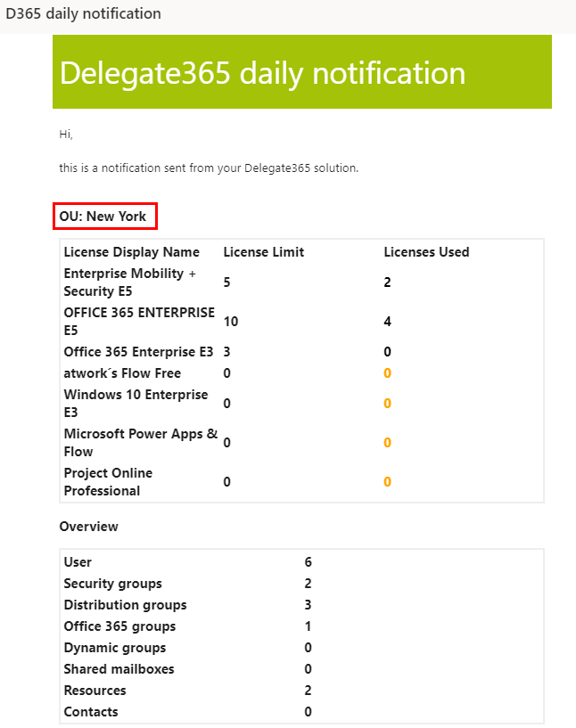Image resolution: width=576 pixels, height=728 pixels.
Task: Click Microsoft Power Apps & Flow license name
Action: point(140,443)
